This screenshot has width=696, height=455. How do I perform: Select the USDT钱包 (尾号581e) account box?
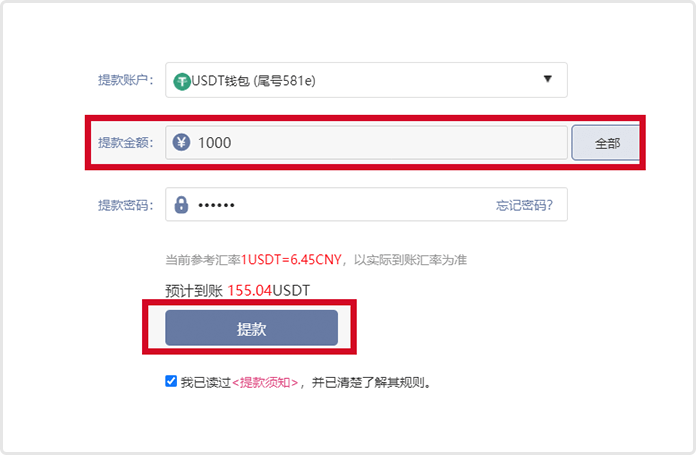(x=366, y=80)
